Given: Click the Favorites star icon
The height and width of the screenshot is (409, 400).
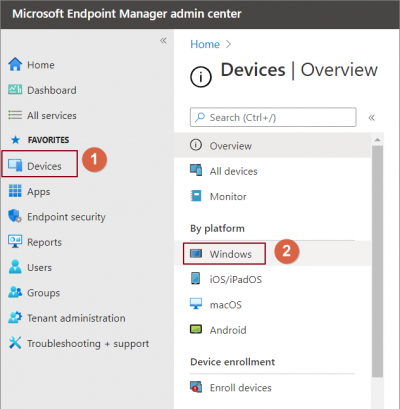Looking at the screenshot, I should 15,140.
